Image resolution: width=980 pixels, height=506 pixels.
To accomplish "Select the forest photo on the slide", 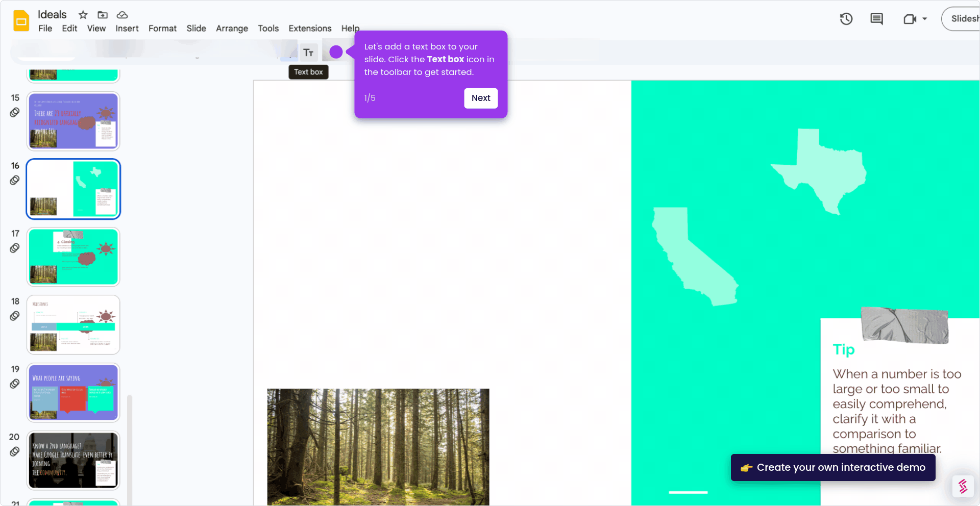I will coord(378,447).
